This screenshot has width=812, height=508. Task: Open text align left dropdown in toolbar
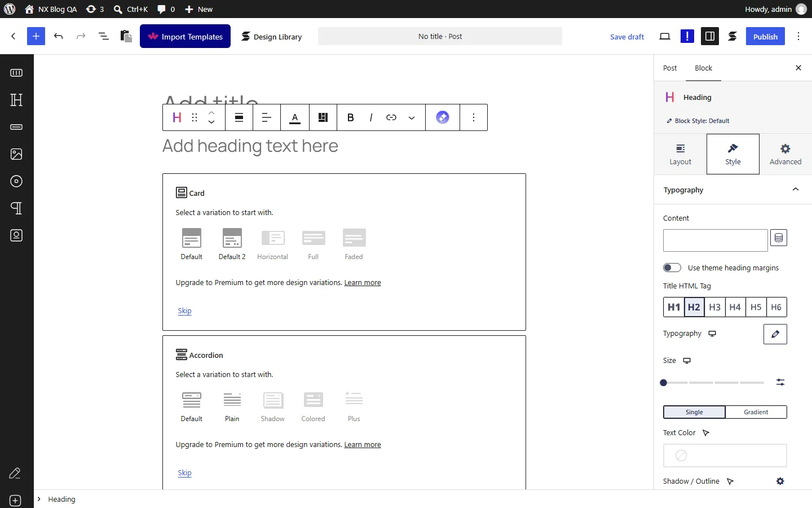coord(267,117)
